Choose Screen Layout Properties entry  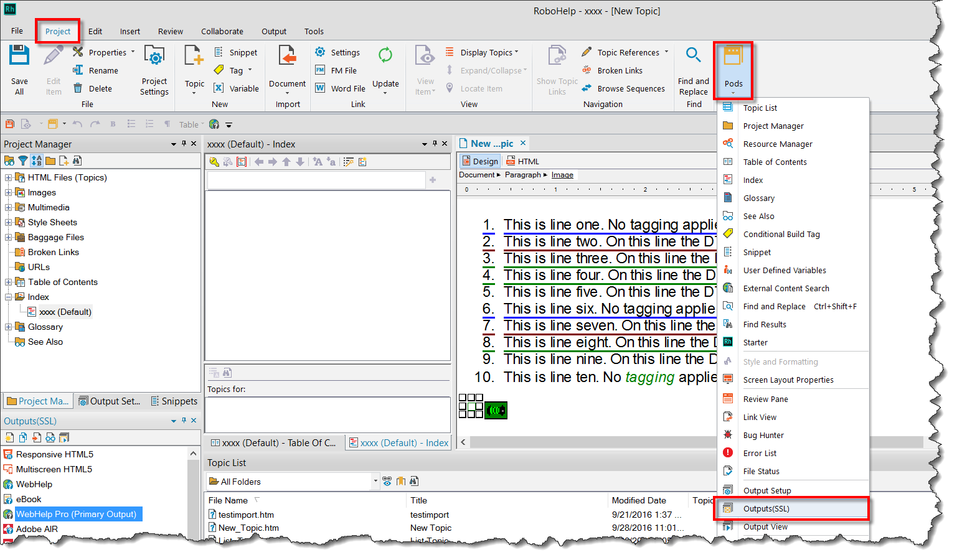click(x=793, y=380)
